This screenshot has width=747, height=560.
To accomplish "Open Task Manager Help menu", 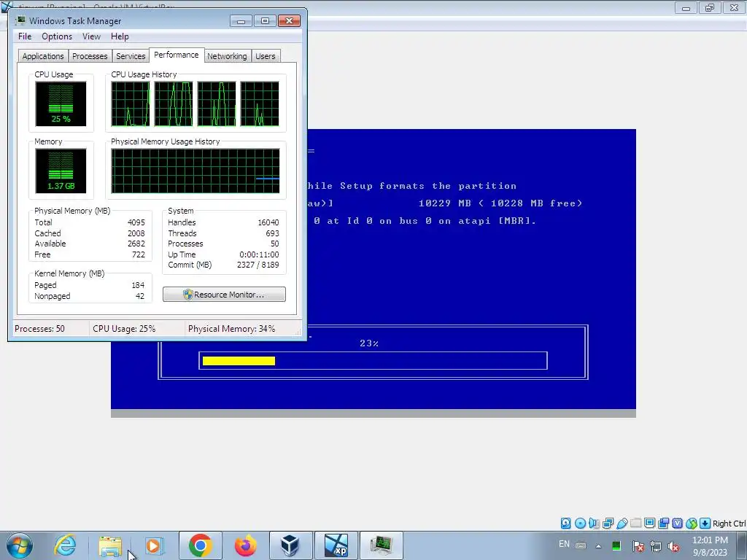I will tap(120, 36).
